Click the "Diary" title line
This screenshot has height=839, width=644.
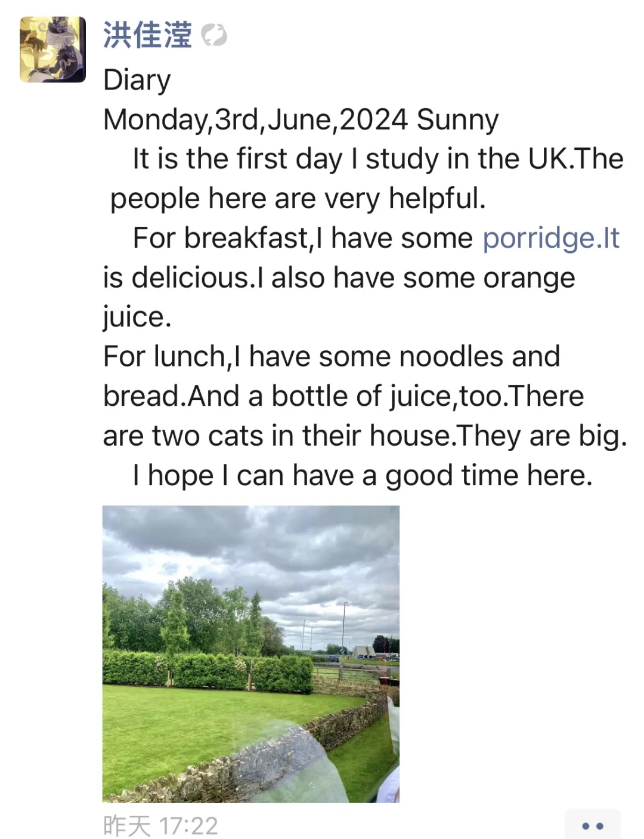tap(137, 80)
